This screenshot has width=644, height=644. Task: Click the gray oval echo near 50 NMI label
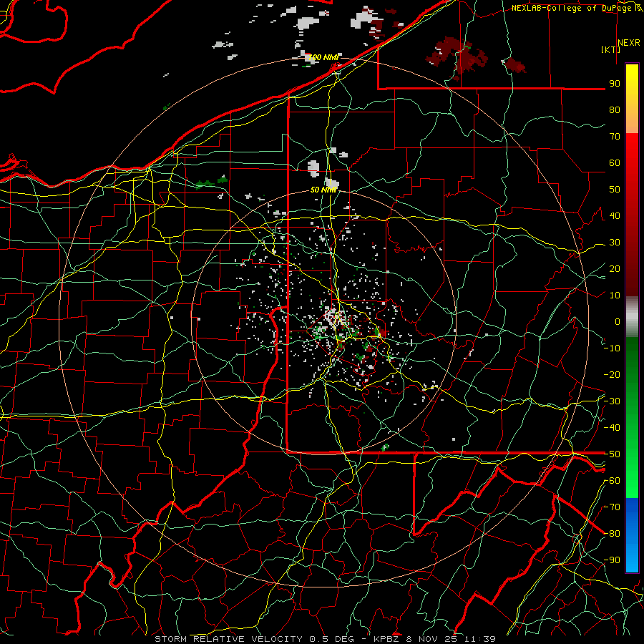tap(314, 168)
